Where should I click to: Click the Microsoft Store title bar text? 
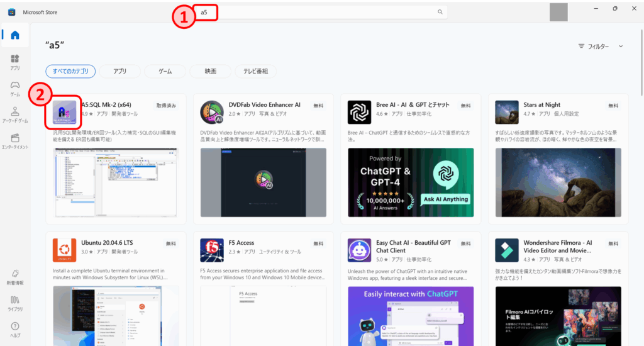pos(40,13)
